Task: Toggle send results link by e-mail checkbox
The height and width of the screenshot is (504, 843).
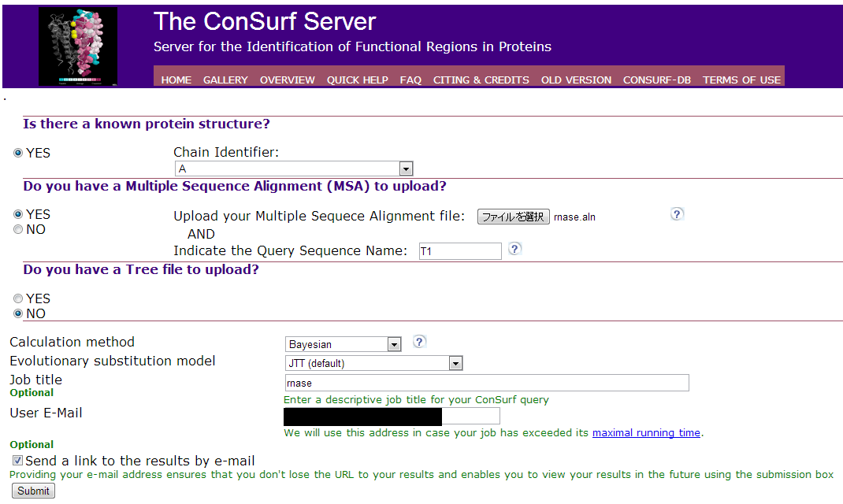Action: (17, 461)
